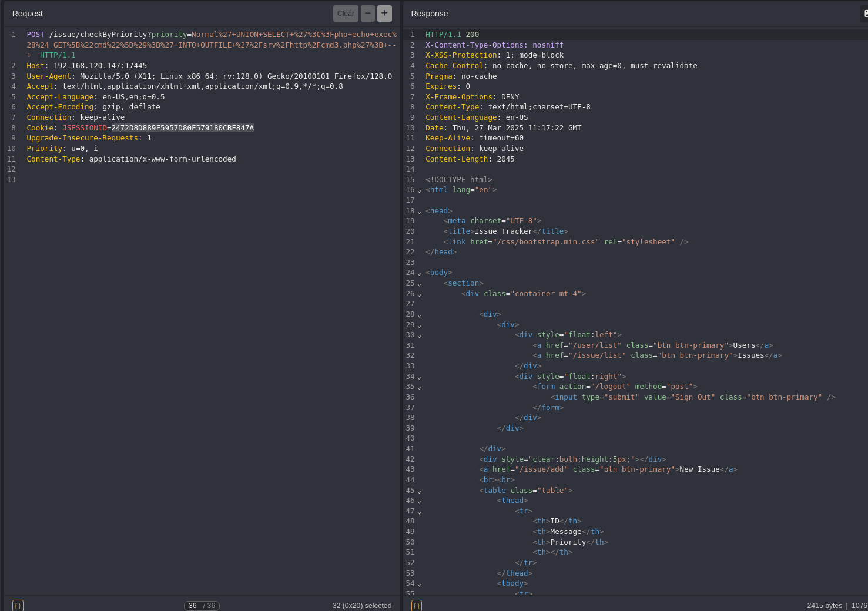Collapse the div fold on line 29

(419, 325)
